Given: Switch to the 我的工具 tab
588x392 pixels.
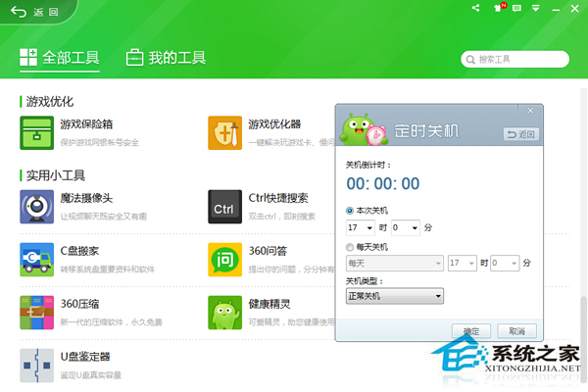Looking at the screenshot, I should (166, 58).
